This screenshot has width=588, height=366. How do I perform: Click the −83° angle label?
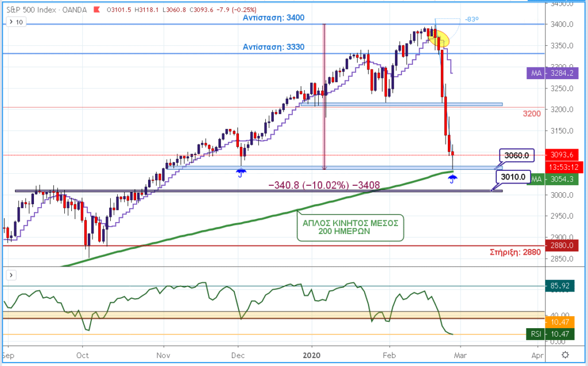472,19
